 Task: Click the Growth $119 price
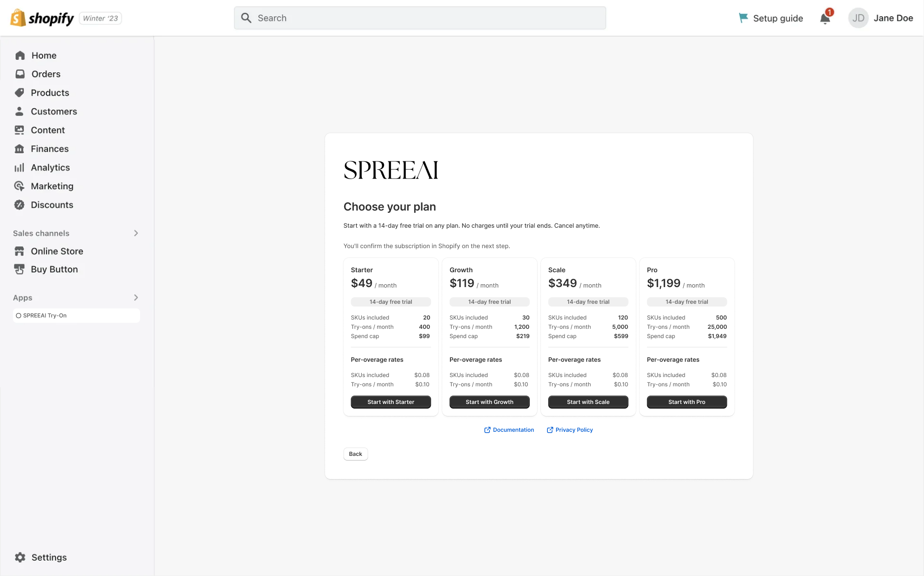(x=462, y=283)
